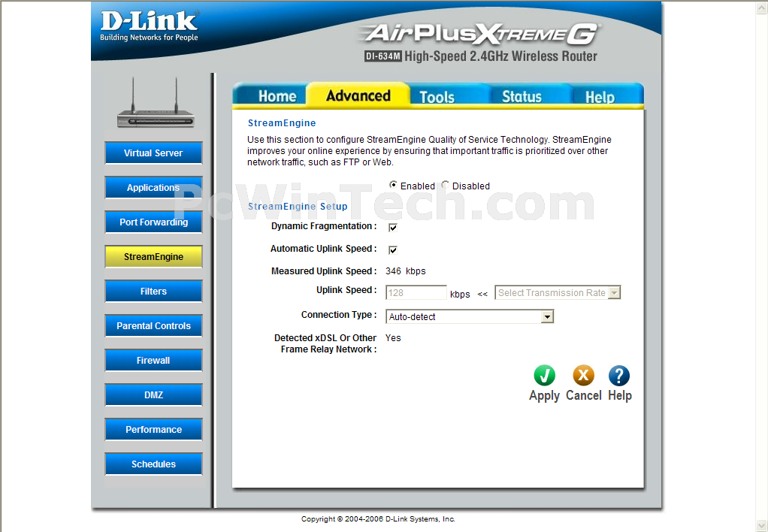The height and width of the screenshot is (532, 768).
Task: Open the Connection Type Auto-detect dropdown
Action: pyautogui.click(x=470, y=316)
